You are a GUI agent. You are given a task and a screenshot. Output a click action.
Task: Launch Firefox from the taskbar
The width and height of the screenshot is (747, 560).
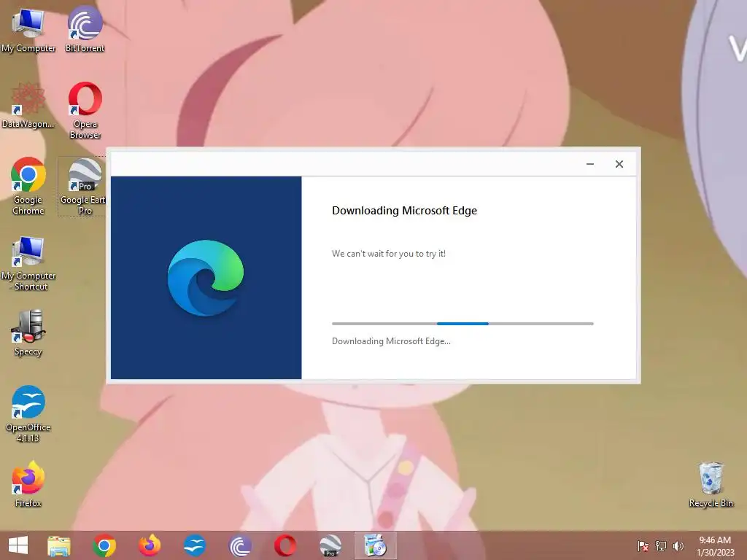pos(150,545)
